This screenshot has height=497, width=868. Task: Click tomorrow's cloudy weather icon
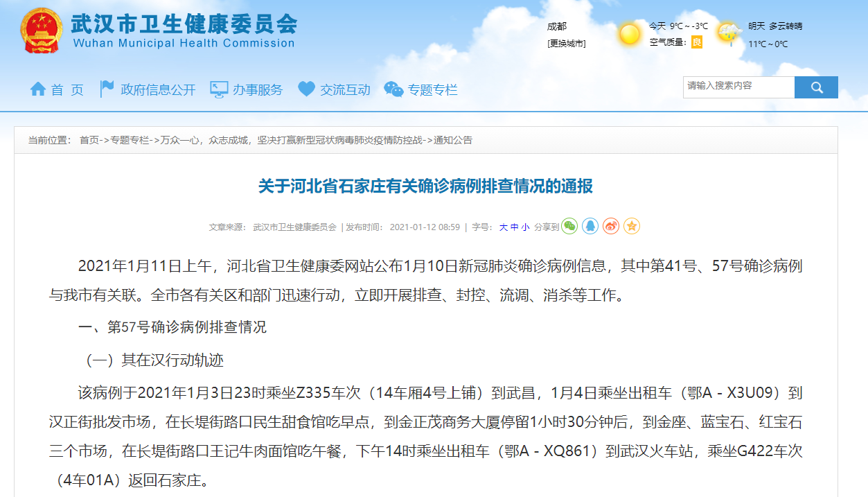(x=729, y=34)
